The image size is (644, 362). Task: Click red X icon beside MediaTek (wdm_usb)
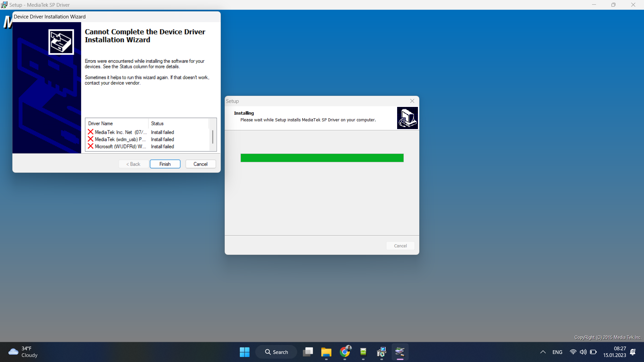pyautogui.click(x=91, y=139)
